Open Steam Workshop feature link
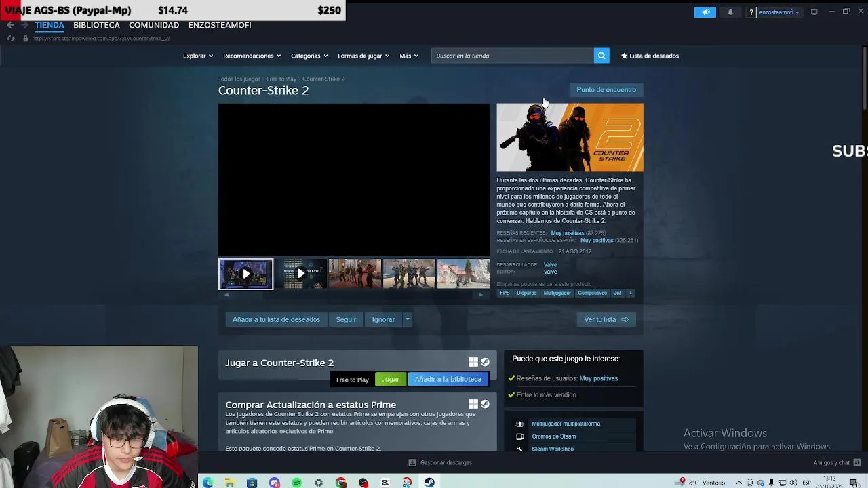 click(553, 449)
